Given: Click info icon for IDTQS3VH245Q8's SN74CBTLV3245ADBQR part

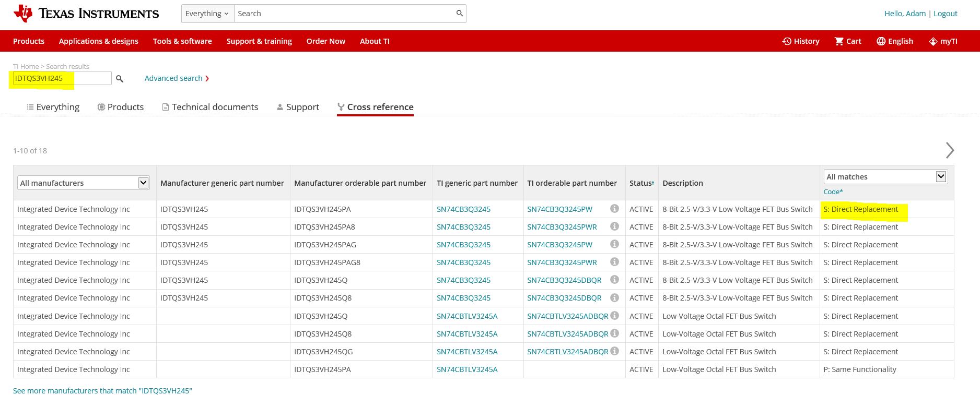Looking at the screenshot, I should click(614, 333).
